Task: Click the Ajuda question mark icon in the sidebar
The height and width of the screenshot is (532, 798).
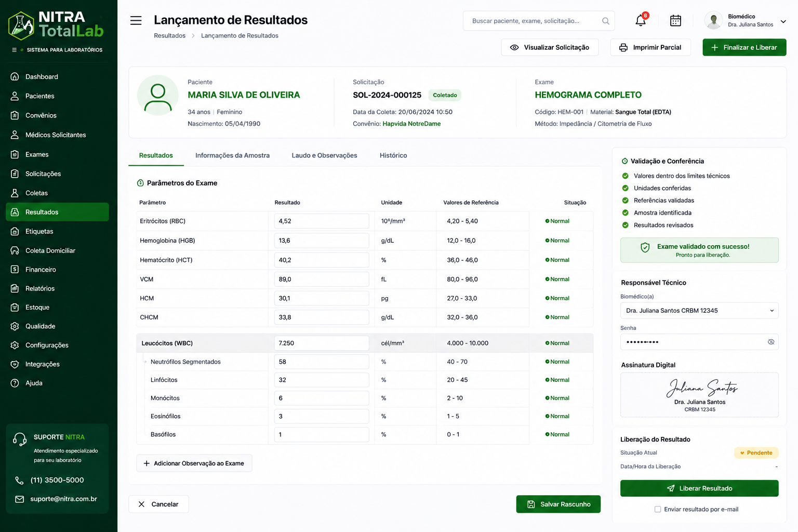Action: point(15,383)
